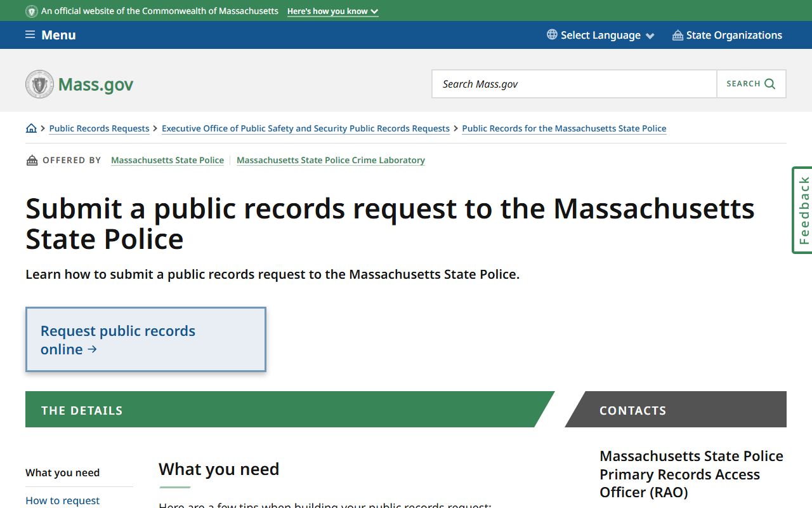Expand "Here's how you know" disclosure
This screenshot has width=812, height=508.
pyautogui.click(x=333, y=11)
